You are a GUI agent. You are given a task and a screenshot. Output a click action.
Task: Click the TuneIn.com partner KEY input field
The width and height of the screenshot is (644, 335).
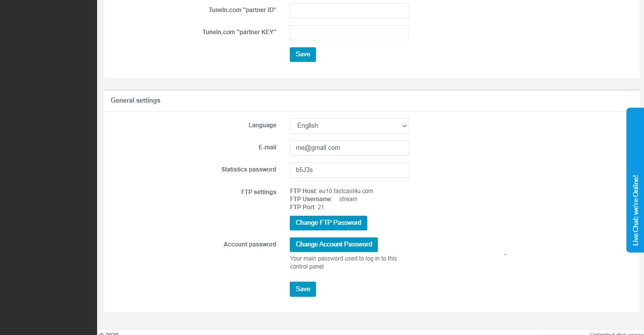click(x=349, y=33)
